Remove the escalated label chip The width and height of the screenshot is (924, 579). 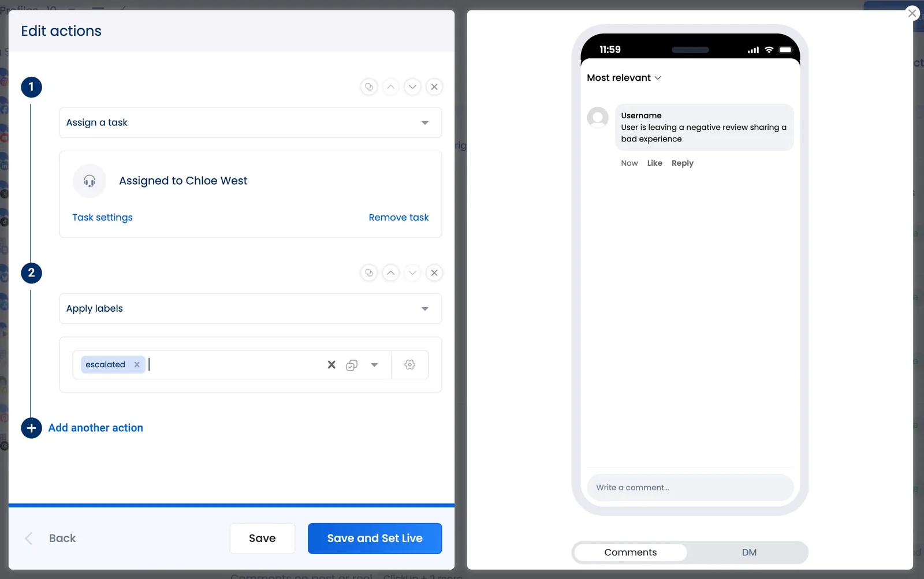point(137,364)
